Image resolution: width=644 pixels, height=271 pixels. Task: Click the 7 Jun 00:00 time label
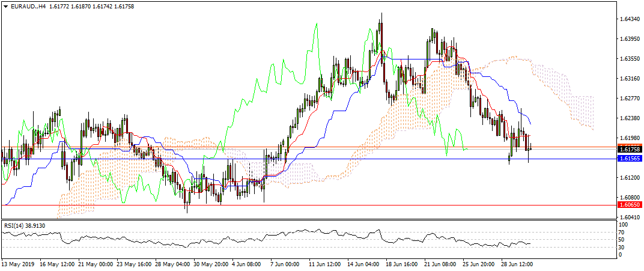click(285, 263)
